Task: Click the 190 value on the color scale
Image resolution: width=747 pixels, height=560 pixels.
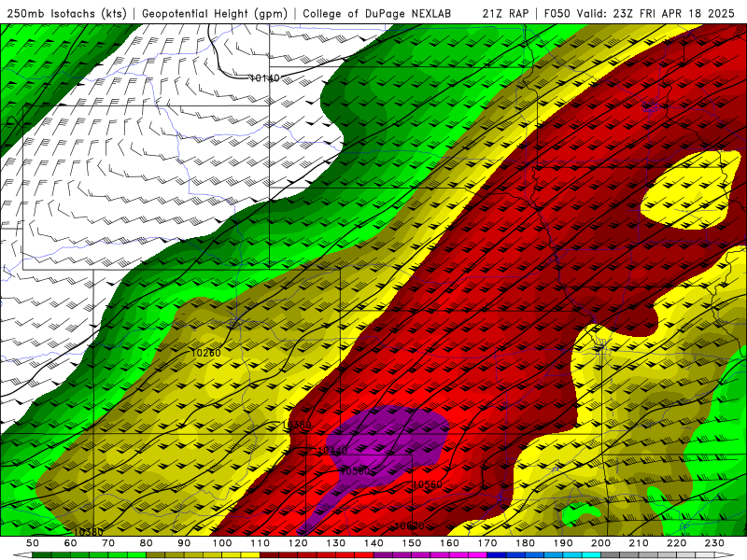Action: tap(563, 543)
